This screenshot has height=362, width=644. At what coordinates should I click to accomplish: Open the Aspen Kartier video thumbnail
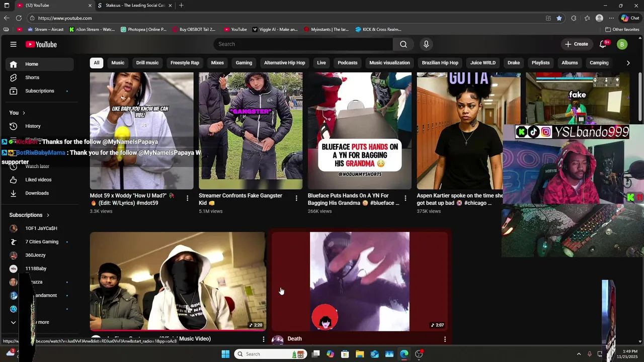point(468,131)
